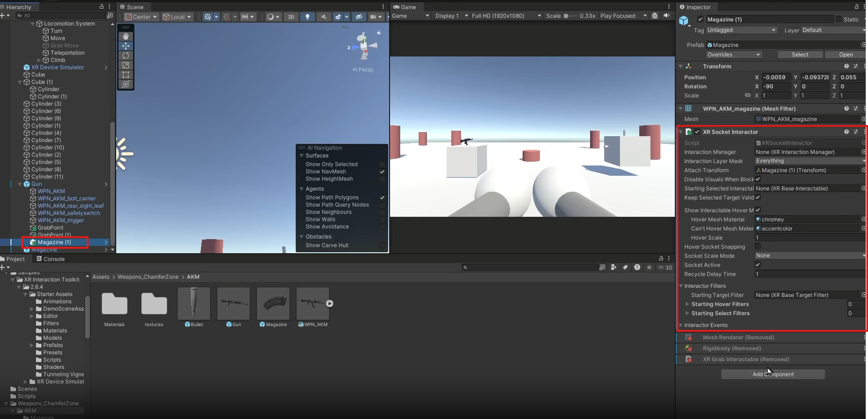Screen dimensions: 868x419
Task: Open the Tag dropdown set to Untagged
Action: tap(741, 30)
